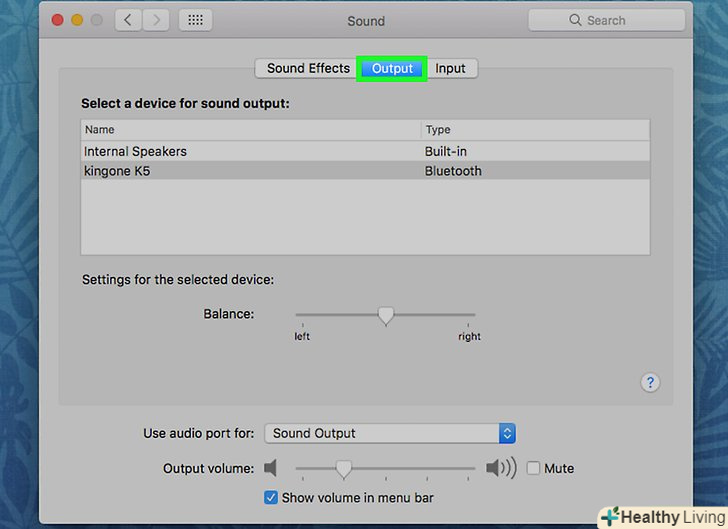Click the Balance slider thumb
Screen dimensions: 728x529
[386, 316]
